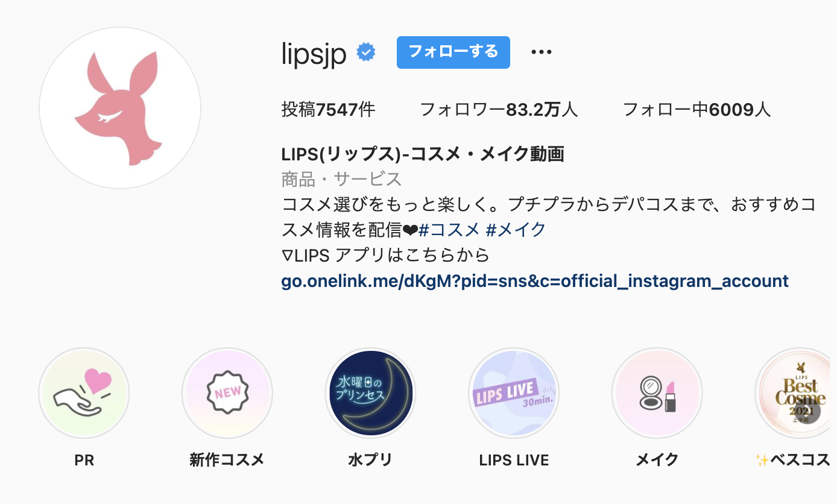Click the 投稿7547件 posts count
837x504 pixels.
click(x=329, y=110)
